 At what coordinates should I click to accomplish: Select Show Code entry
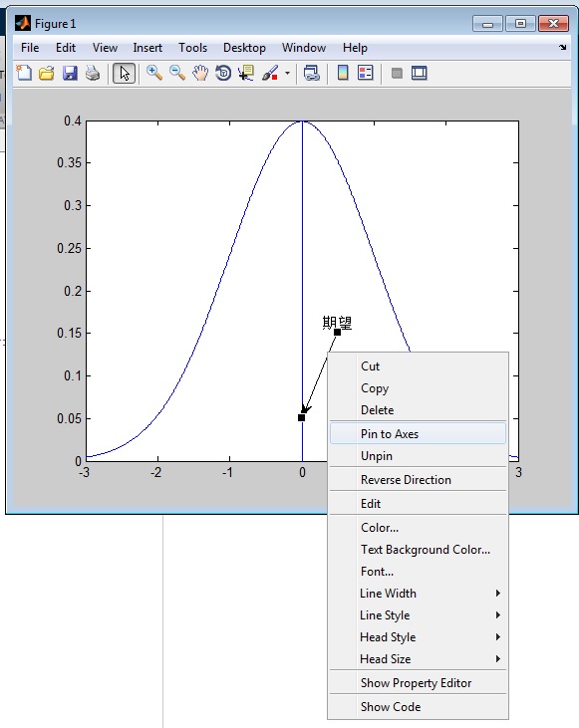tap(418, 707)
